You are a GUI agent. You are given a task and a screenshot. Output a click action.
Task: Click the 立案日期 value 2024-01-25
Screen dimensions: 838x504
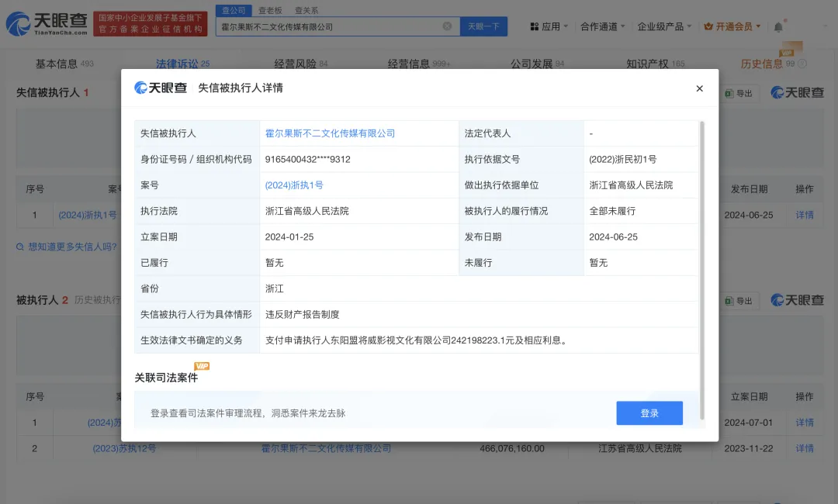pyautogui.click(x=289, y=237)
